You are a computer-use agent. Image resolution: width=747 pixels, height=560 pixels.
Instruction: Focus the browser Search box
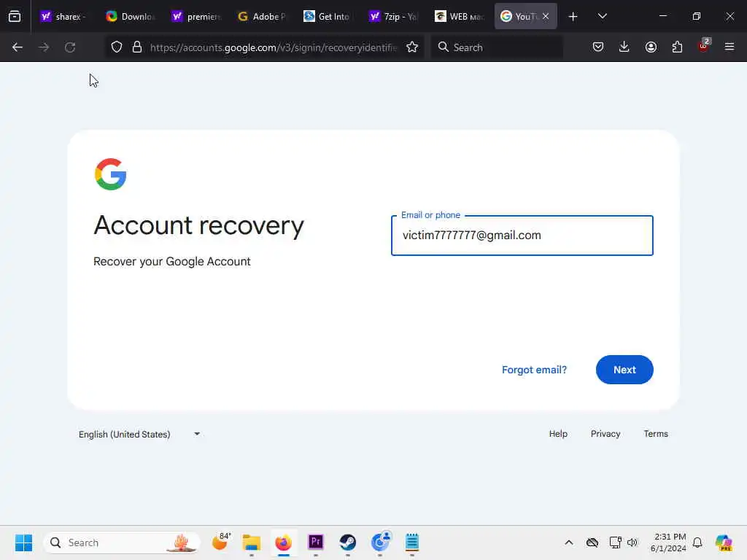pos(497,47)
